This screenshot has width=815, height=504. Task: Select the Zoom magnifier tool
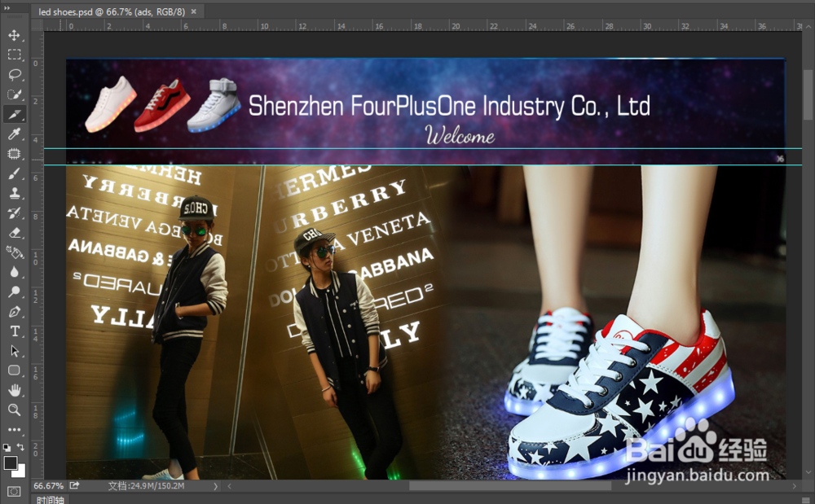coord(14,410)
